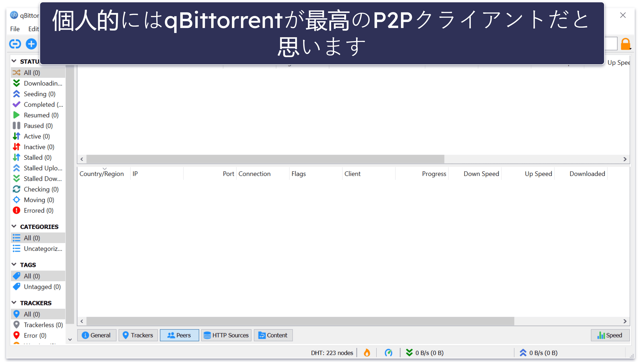Select the Completed status filter
The height and width of the screenshot is (362, 644).
(38, 104)
